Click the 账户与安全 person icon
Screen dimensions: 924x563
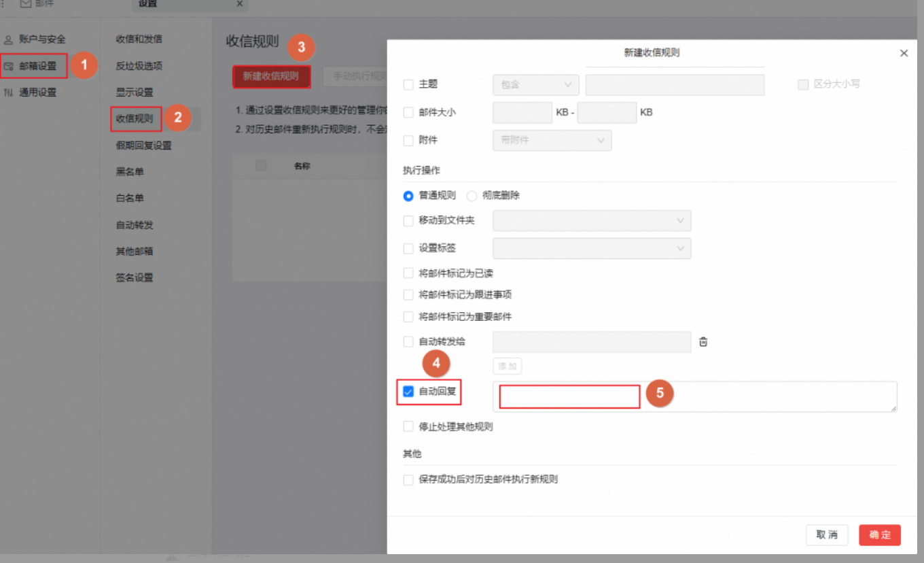tap(9, 40)
